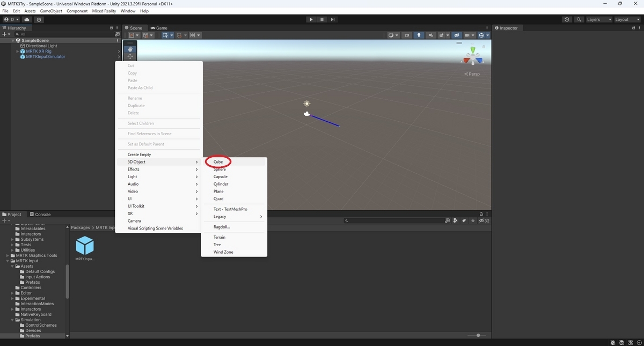Expand the Simulation folder in Project panel
Viewport: 644px width, 346px height.
(x=12, y=320)
